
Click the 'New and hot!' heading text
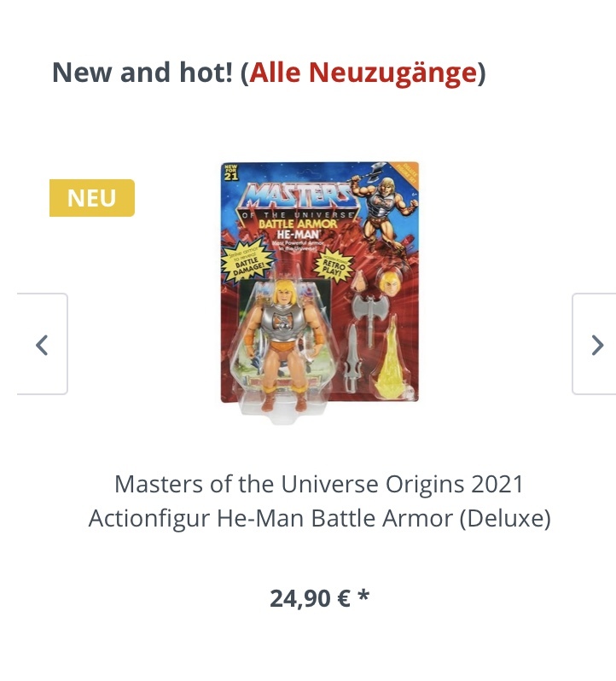pos(142,72)
